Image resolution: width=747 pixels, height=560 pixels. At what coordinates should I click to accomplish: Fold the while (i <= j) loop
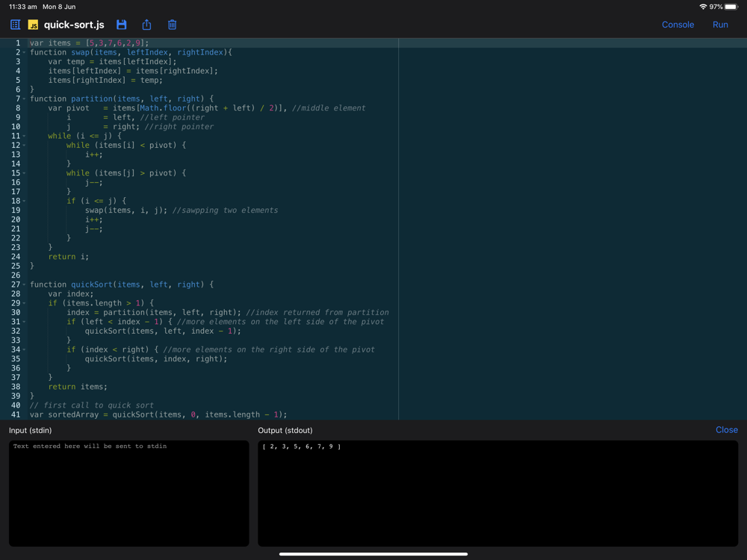24,137
